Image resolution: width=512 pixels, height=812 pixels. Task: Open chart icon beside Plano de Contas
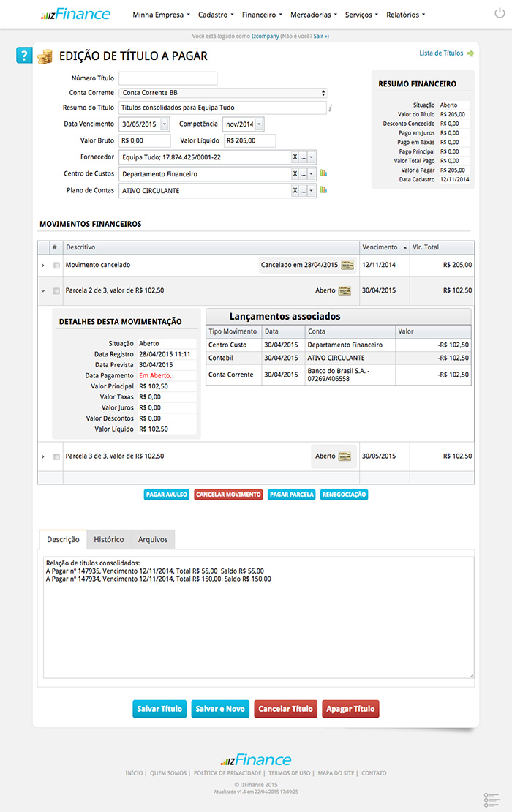click(323, 190)
